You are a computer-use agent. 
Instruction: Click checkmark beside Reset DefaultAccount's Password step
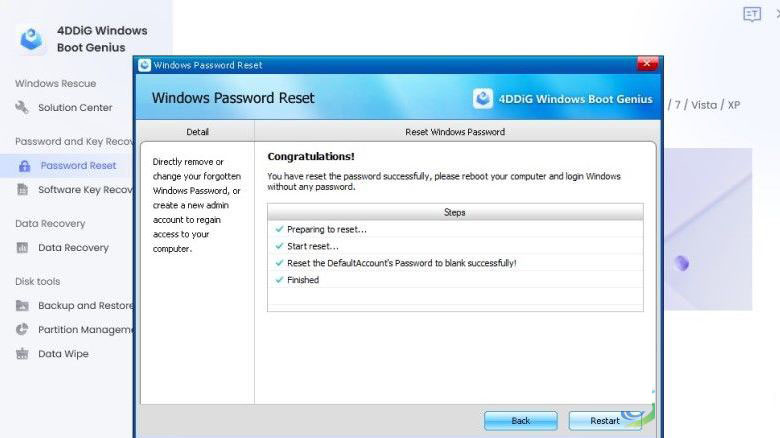point(279,263)
